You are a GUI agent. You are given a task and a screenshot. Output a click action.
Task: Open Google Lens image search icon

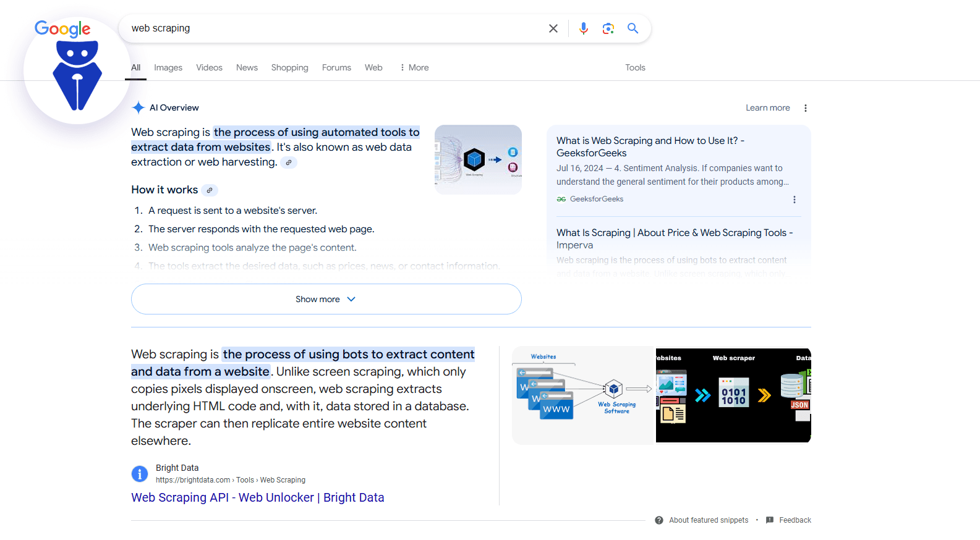click(x=608, y=28)
